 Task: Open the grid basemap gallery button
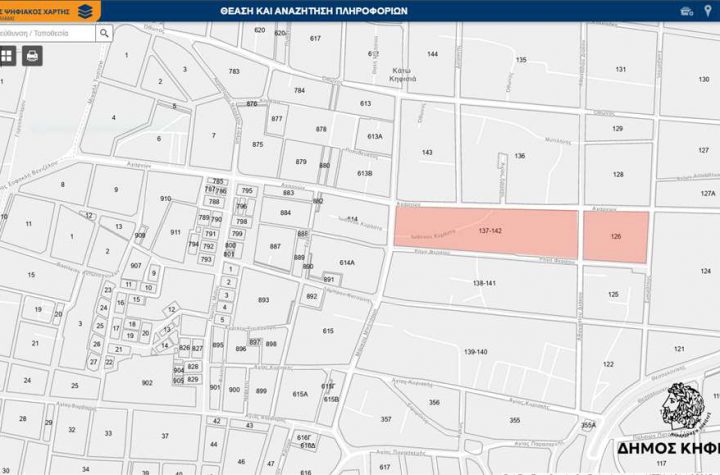(x=8, y=55)
